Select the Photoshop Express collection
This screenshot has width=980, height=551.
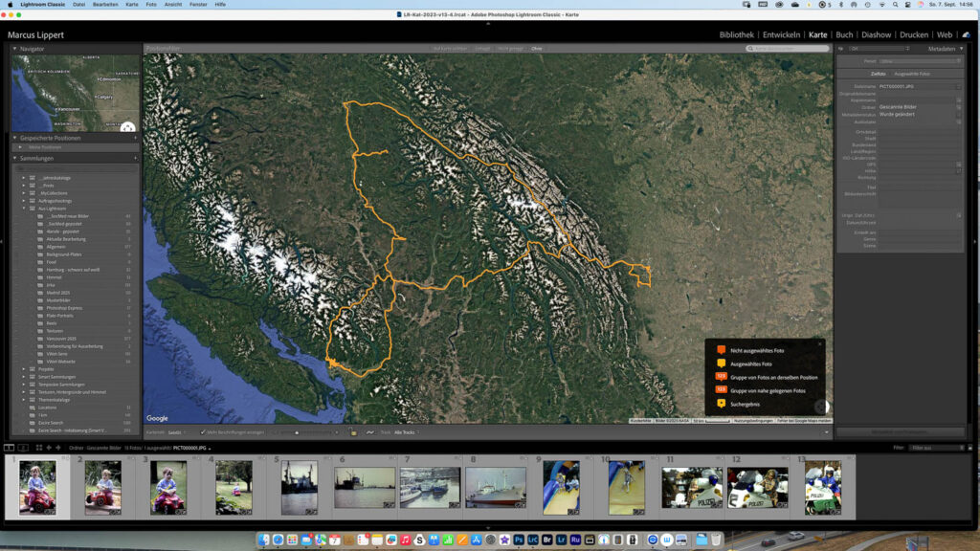64,308
